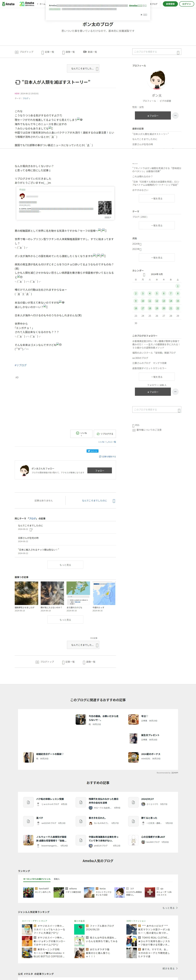This screenshot has width=196, height=980.
Task: Open いいね!した人一覧 link
Action: click(107, 442)
